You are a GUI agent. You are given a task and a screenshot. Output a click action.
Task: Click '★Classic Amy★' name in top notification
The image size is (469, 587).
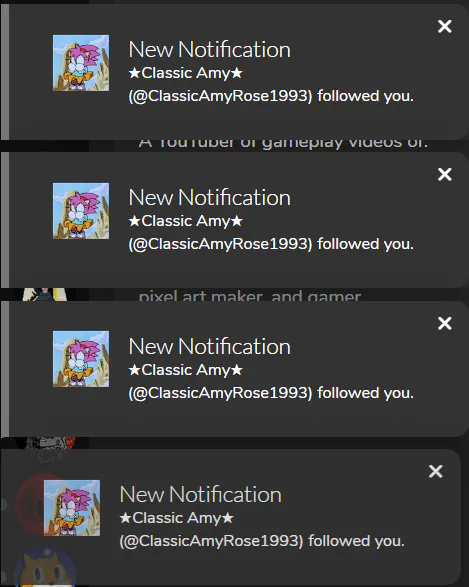(186, 73)
